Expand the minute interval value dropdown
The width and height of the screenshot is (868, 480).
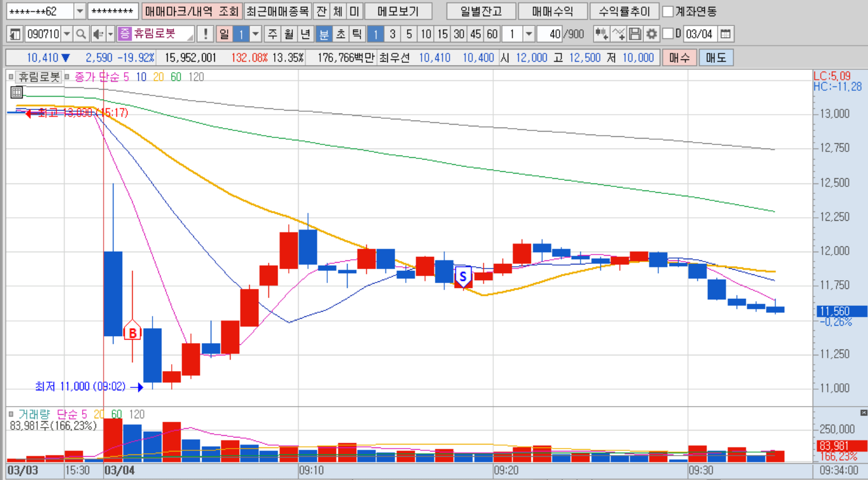pyautogui.click(x=529, y=34)
